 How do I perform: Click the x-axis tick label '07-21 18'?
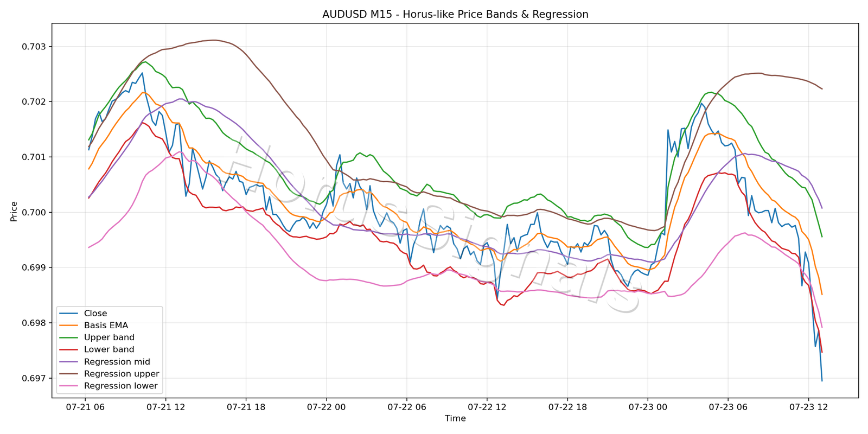[246, 407]
